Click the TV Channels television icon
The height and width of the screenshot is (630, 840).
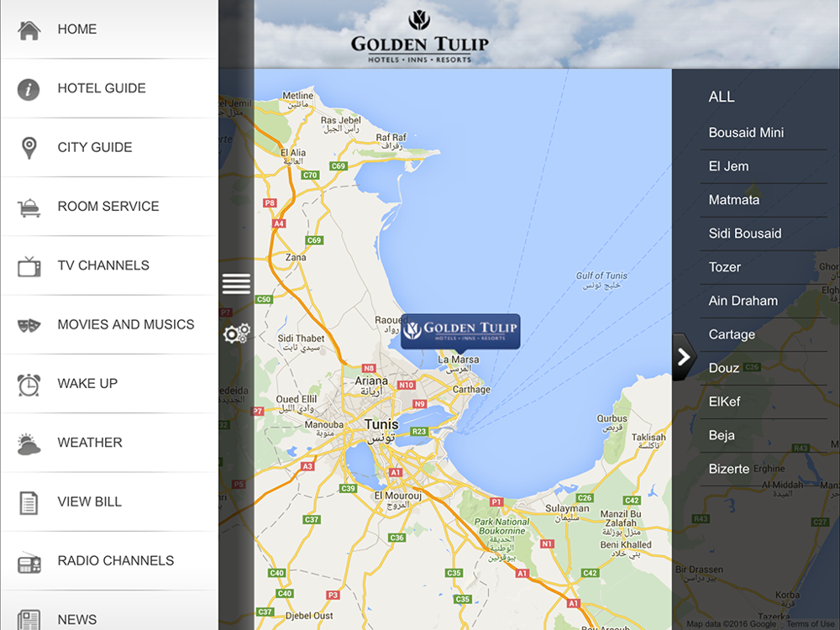(x=29, y=266)
